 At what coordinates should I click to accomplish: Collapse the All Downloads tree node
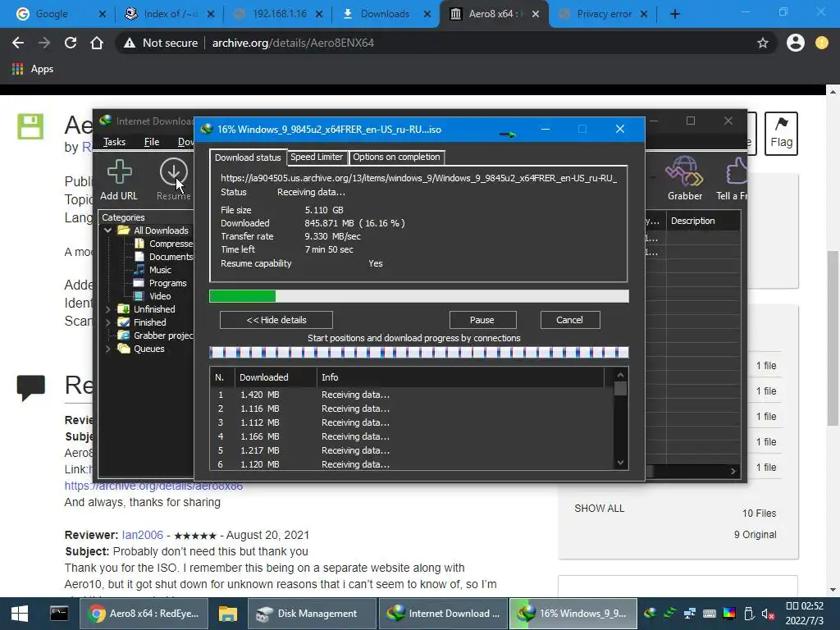[x=107, y=231]
